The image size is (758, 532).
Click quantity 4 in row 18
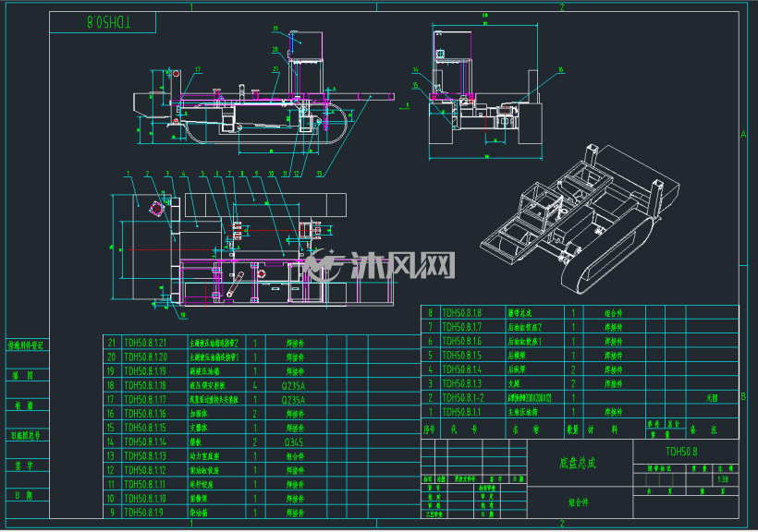click(x=255, y=385)
